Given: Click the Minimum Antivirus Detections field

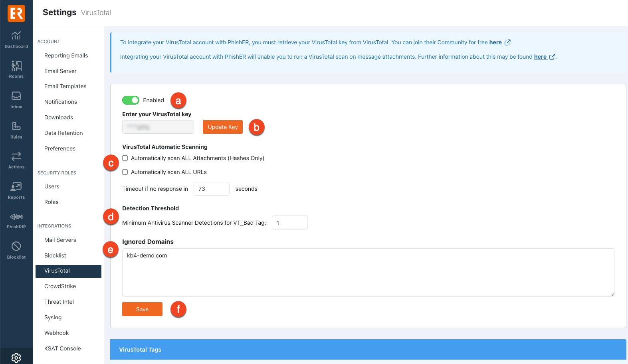Looking at the screenshot, I should pos(290,223).
